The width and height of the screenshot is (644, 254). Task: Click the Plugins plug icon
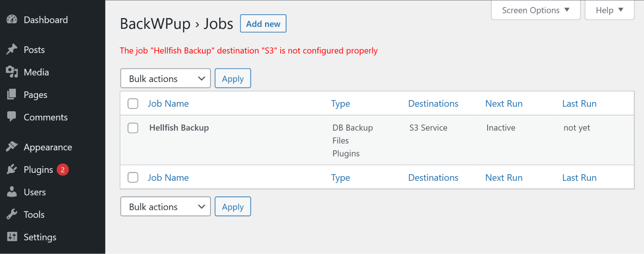click(x=12, y=170)
